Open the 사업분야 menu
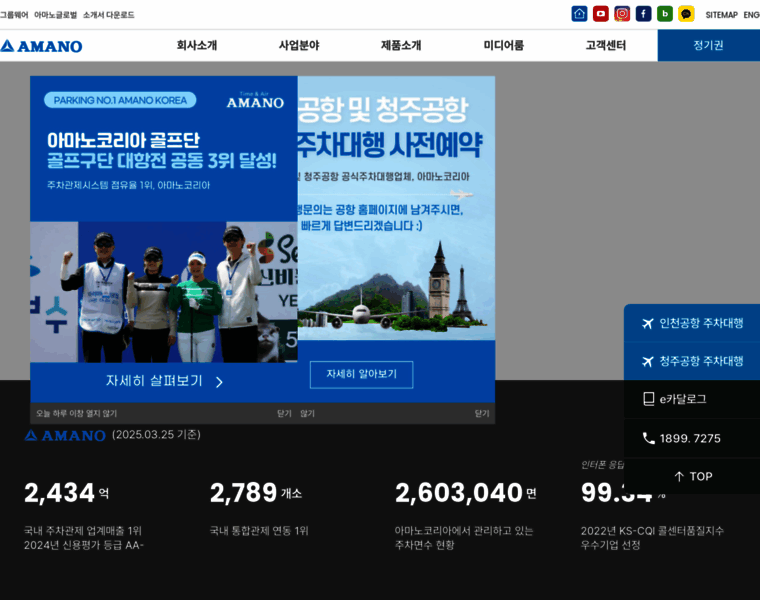This screenshot has width=760, height=600. pyautogui.click(x=299, y=46)
